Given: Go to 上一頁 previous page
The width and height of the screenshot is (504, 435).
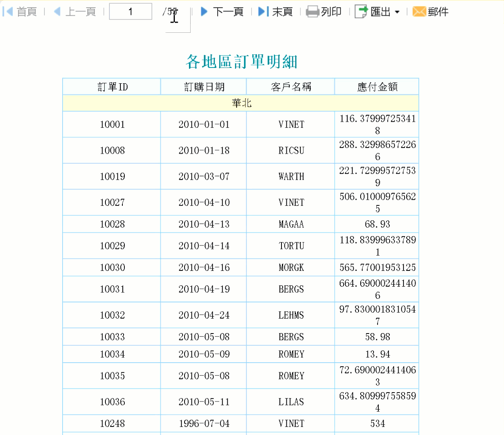Looking at the screenshot, I should 80,12.
